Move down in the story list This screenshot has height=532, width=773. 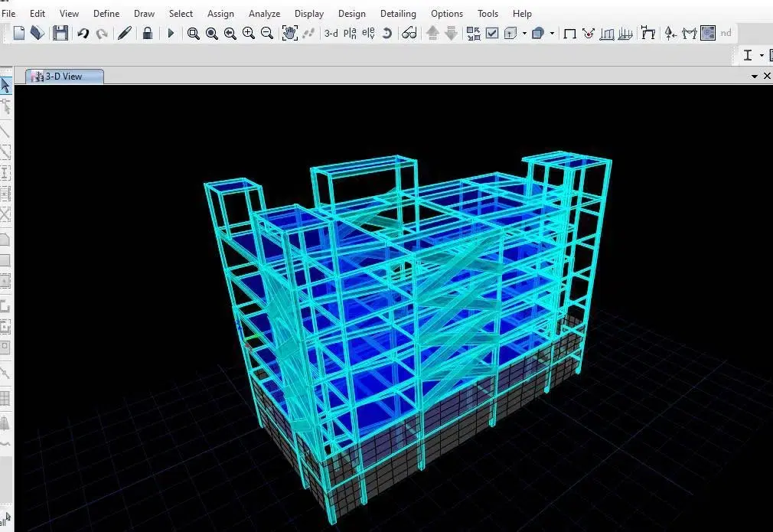tap(451, 33)
